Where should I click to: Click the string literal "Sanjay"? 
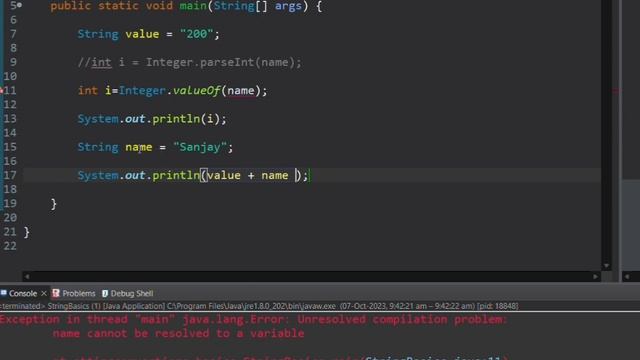pyautogui.click(x=200, y=147)
